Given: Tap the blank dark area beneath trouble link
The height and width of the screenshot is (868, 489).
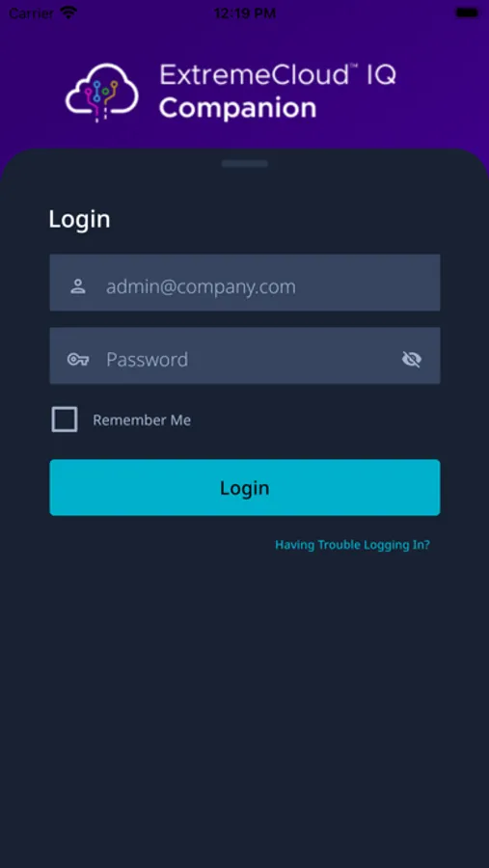Looking at the screenshot, I should tap(245, 709).
